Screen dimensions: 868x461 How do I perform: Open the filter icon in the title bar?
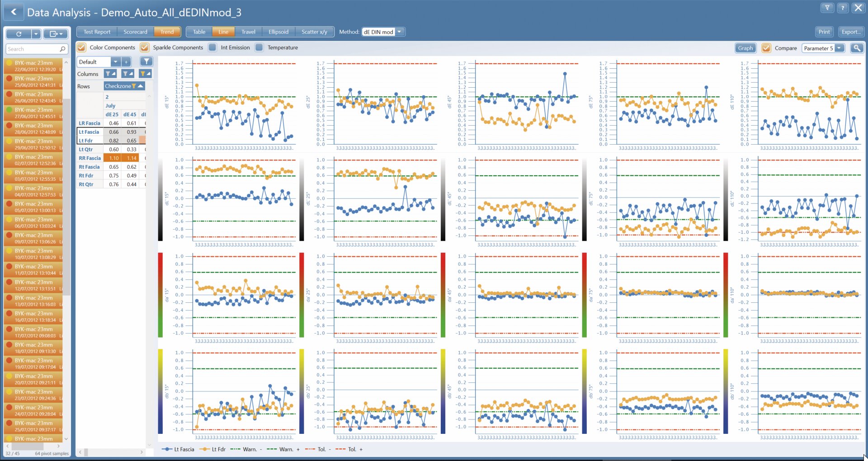(x=828, y=8)
